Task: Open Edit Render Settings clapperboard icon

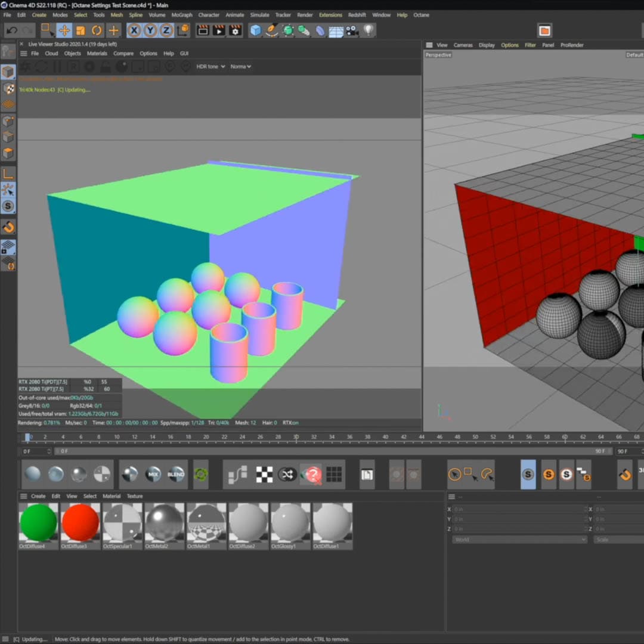Action: pyautogui.click(x=236, y=30)
